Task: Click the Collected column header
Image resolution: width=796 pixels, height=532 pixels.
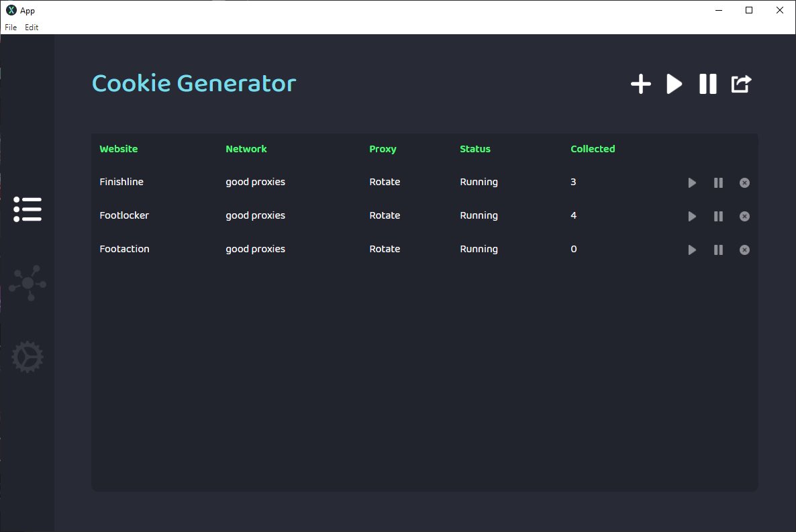Action: coord(593,149)
